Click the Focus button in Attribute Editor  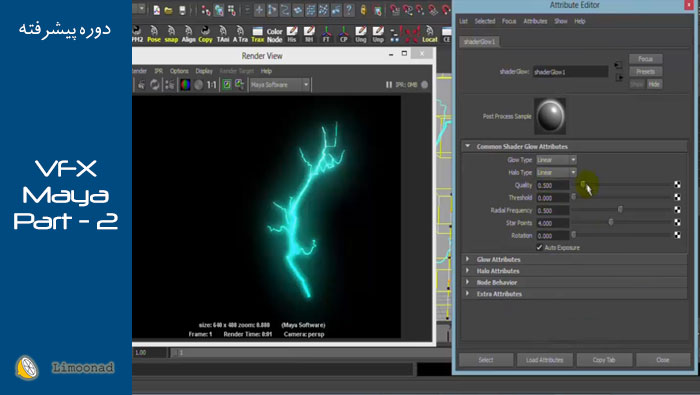pos(646,59)
